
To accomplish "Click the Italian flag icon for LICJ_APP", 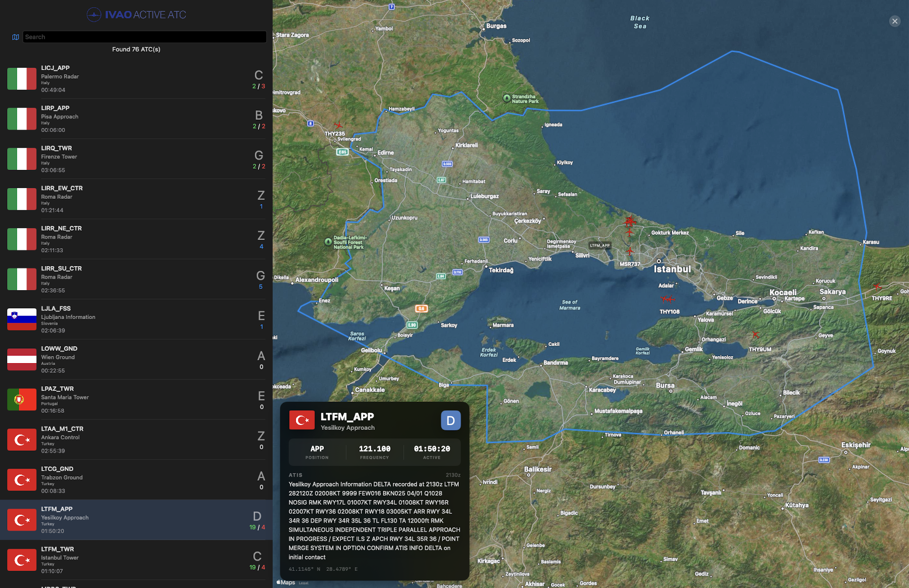I will point(21,79).
